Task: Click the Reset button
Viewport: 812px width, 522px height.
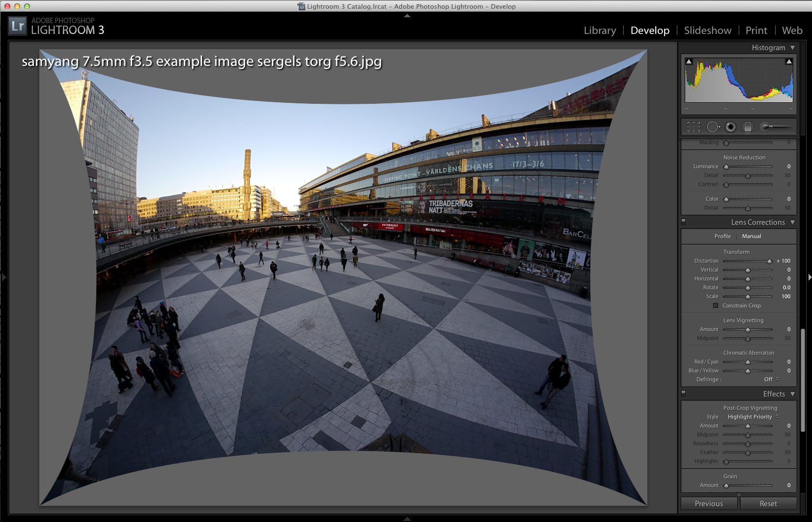Action: pos(768,504)
